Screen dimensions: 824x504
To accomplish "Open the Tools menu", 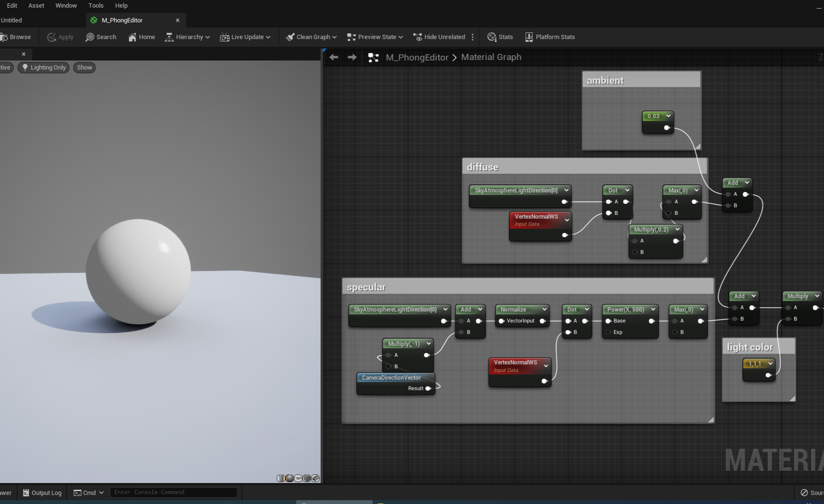I will coord(95,5).
